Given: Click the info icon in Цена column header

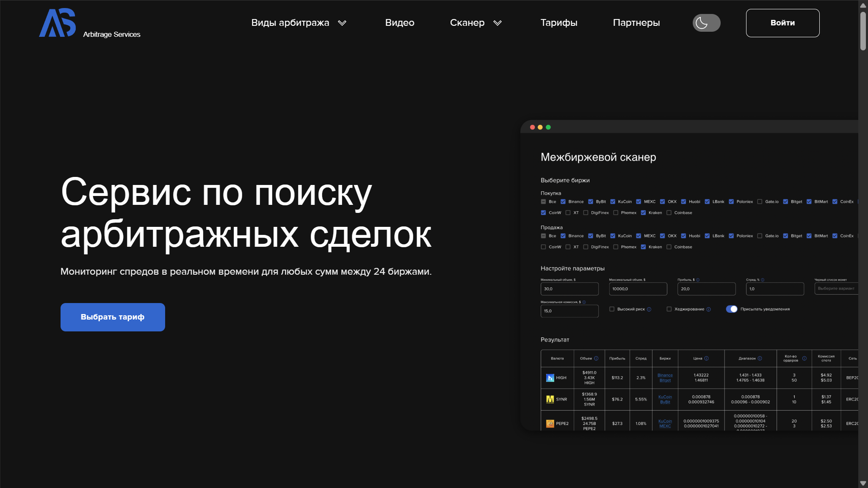Looking at the screenshot, I should point(706,358).
